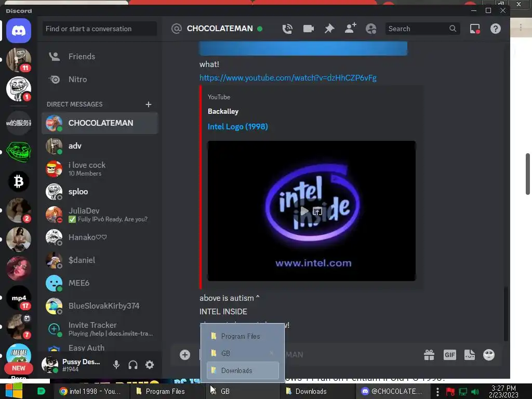Start a voice call with CHOCOLATEMAN
The image size is (532, 399).
287,29
